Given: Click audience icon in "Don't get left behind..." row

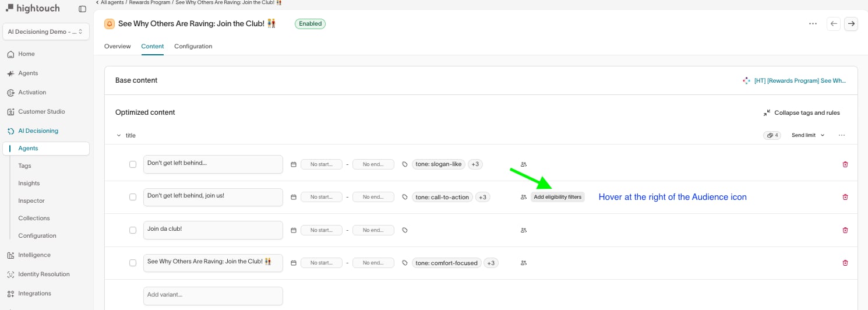Looking at the screenshot, I should 524,164.
